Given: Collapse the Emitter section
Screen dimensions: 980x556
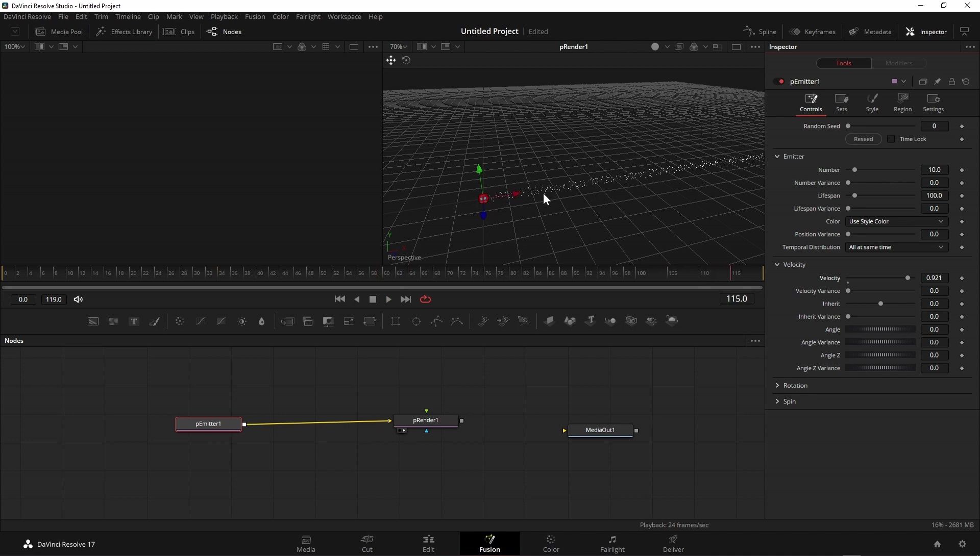Looking at the screenshot, I should point(777,157).
